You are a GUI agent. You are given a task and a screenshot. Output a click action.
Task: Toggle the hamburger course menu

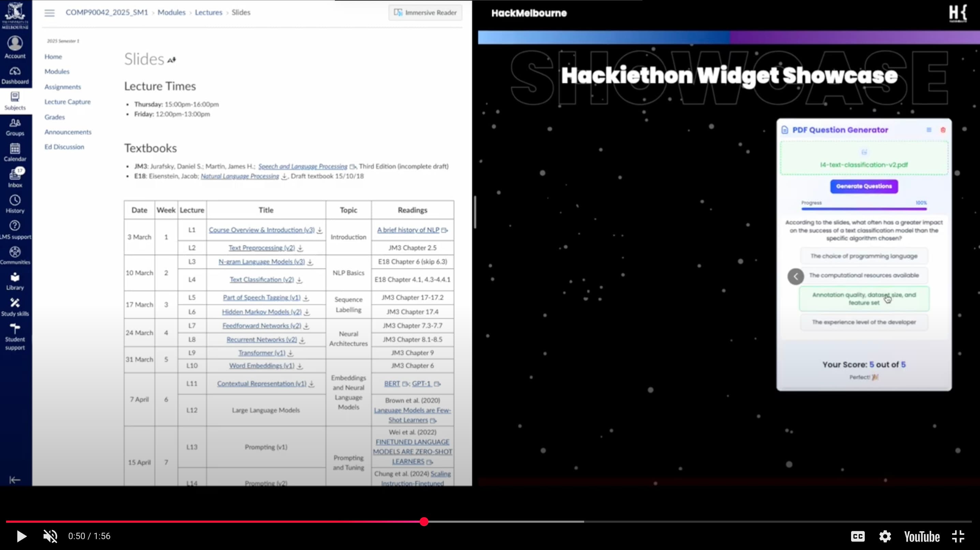[x=49, y=13]
